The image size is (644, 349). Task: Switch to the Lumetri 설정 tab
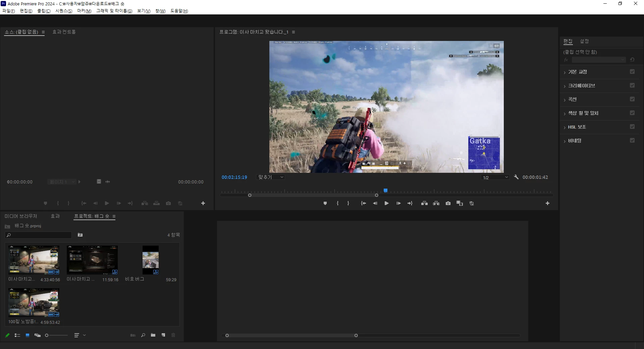[585, 41]
